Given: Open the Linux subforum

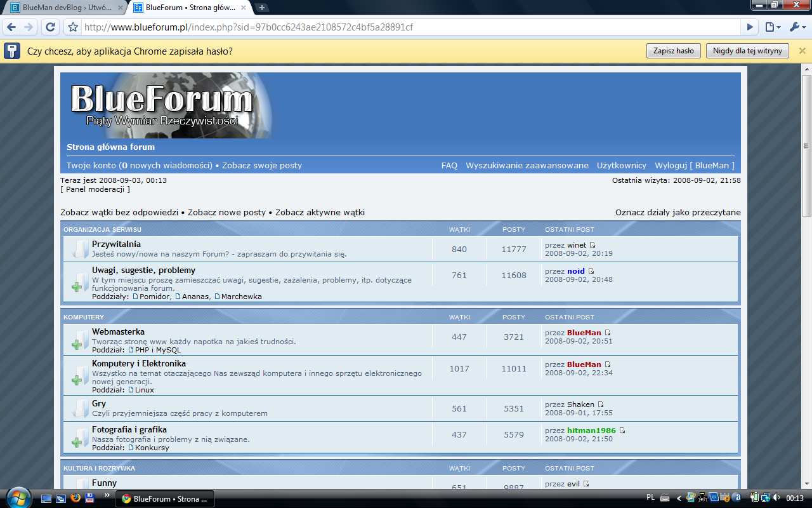Looking at the screenshot, I should tap(145, 390).
